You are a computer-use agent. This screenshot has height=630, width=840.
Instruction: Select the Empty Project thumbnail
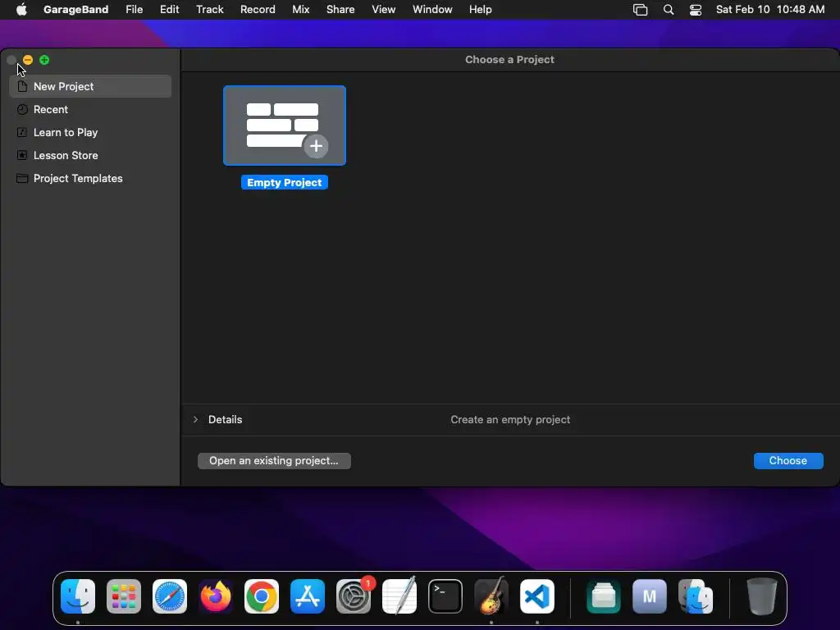point(285,126)
